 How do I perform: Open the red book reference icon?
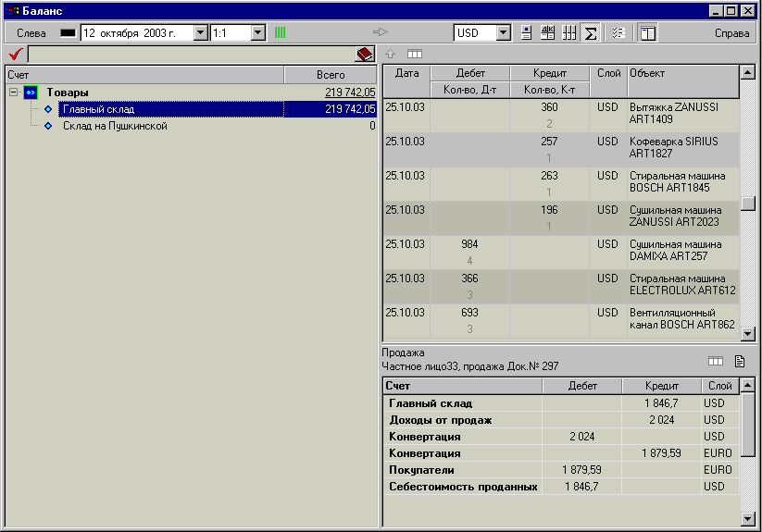pos(365,54)
